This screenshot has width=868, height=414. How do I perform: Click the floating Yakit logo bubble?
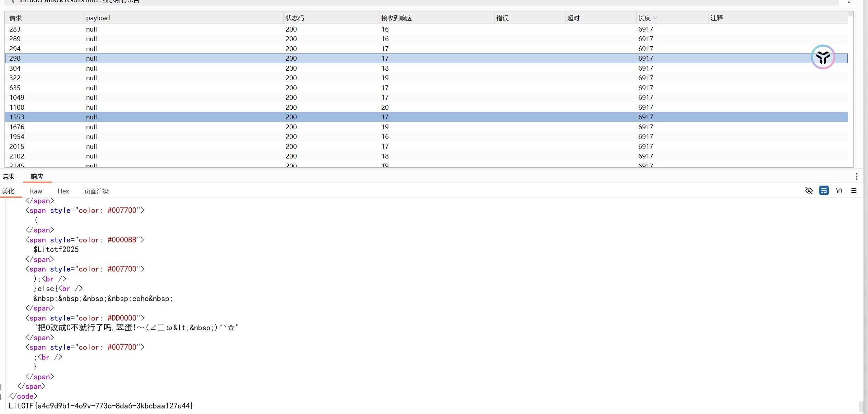(x=823, y=57)
